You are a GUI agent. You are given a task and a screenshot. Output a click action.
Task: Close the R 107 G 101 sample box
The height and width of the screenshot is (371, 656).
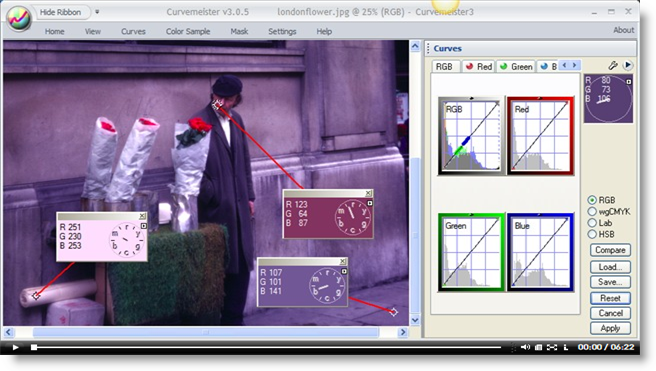(343, 261)
